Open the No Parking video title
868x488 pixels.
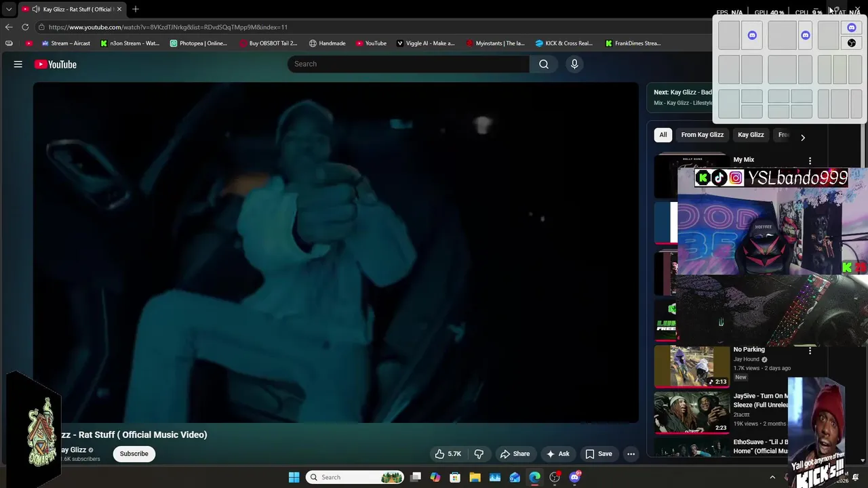749,350
